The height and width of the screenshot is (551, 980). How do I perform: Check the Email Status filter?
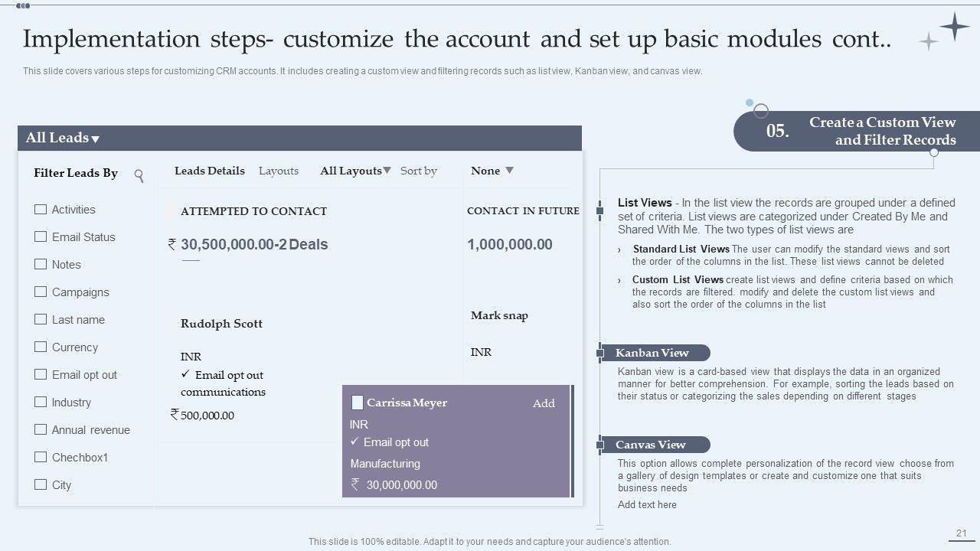coord(41,236)
